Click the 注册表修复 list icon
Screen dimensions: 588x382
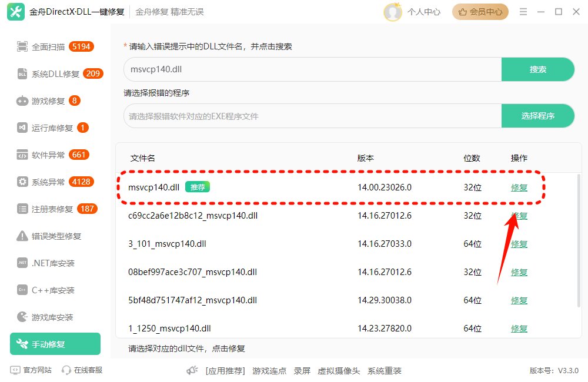[22, 209]
